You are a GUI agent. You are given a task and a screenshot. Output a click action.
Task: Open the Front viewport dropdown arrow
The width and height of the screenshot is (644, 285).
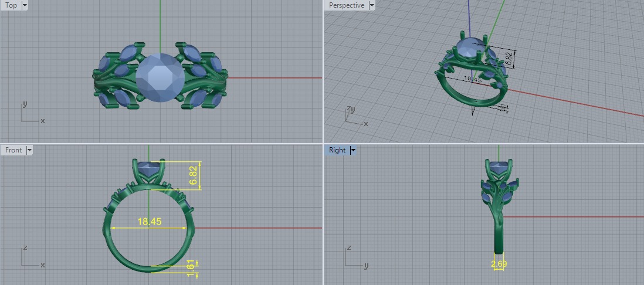tap(29, 150)
